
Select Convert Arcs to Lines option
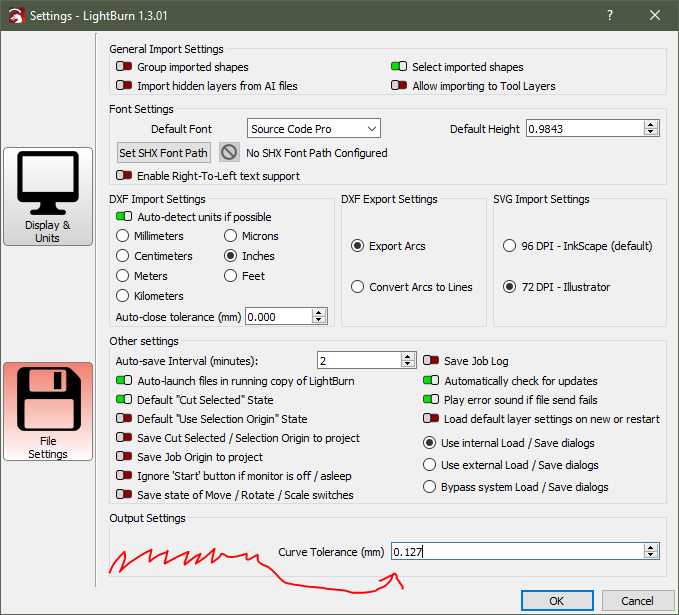point(357,287)
